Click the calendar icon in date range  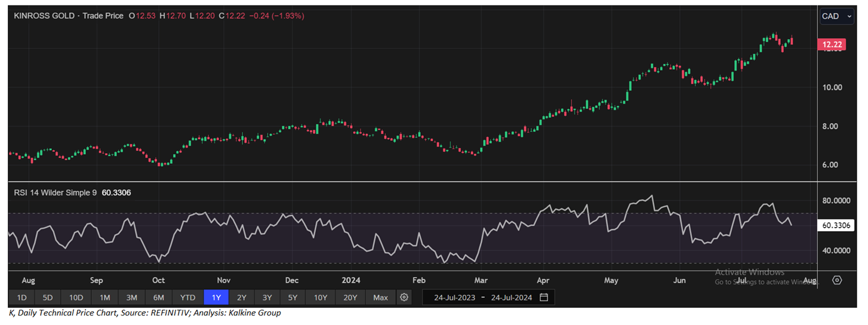click(x=543, y=298)
